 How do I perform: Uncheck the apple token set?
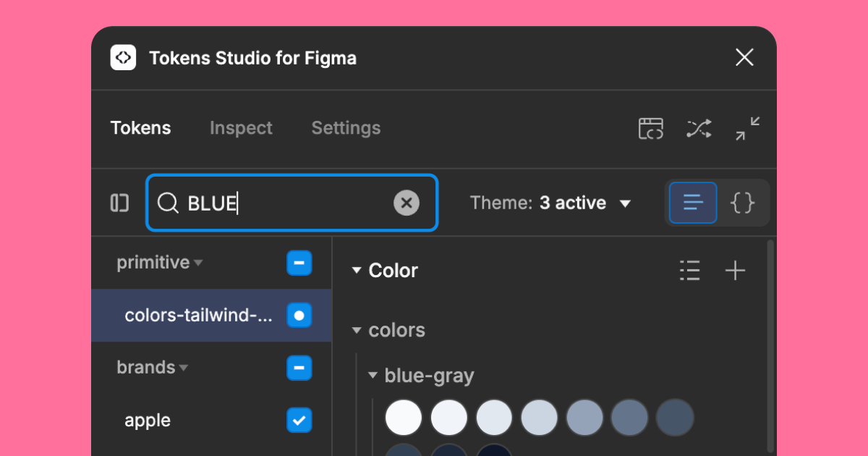299,420
